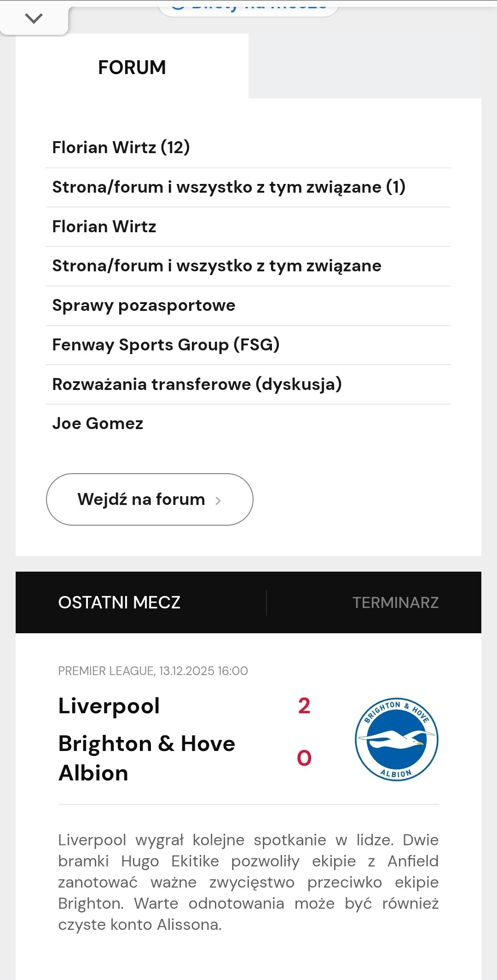The width and height of the screenshot is (497, 980).
Task: Open Florian Wirtz thread without a count
Action: tap(104, 227)
